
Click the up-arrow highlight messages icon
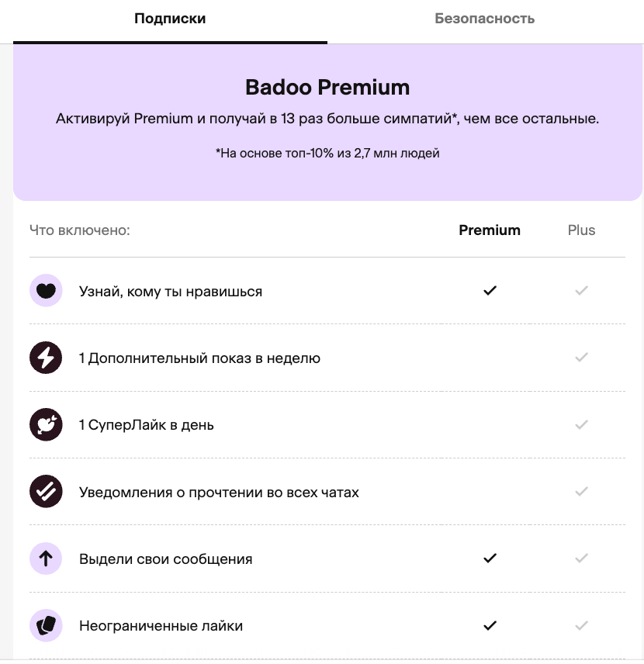(x=46, y=559)
